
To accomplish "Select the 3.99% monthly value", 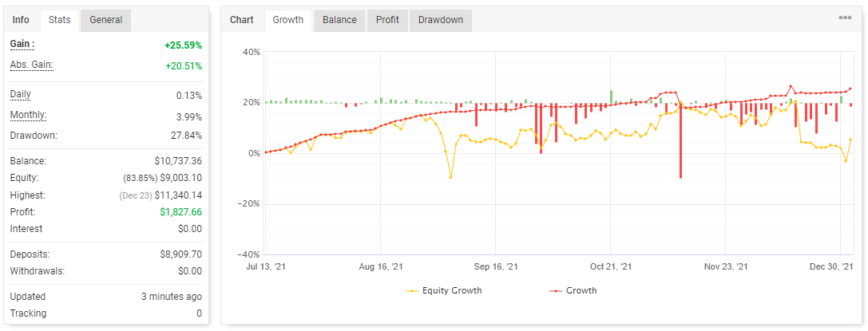I will point(188,117).
